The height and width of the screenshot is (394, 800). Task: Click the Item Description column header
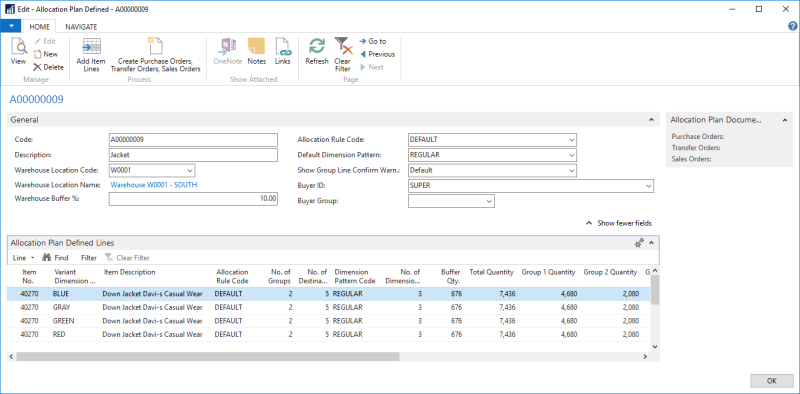[x=129, y=273]
